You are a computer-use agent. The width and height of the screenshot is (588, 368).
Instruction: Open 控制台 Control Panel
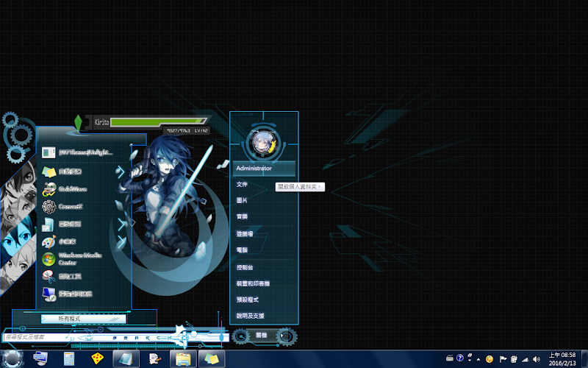[245, 267]
